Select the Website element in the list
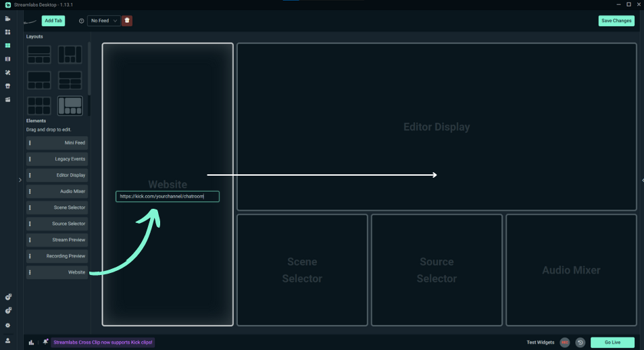Screen dimensions: 644x350 (57, 272)
